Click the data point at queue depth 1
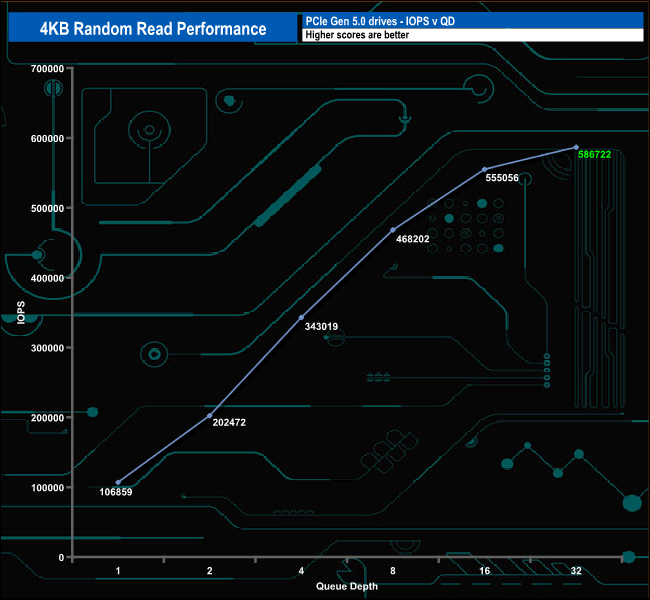 (x=118, y=482)
